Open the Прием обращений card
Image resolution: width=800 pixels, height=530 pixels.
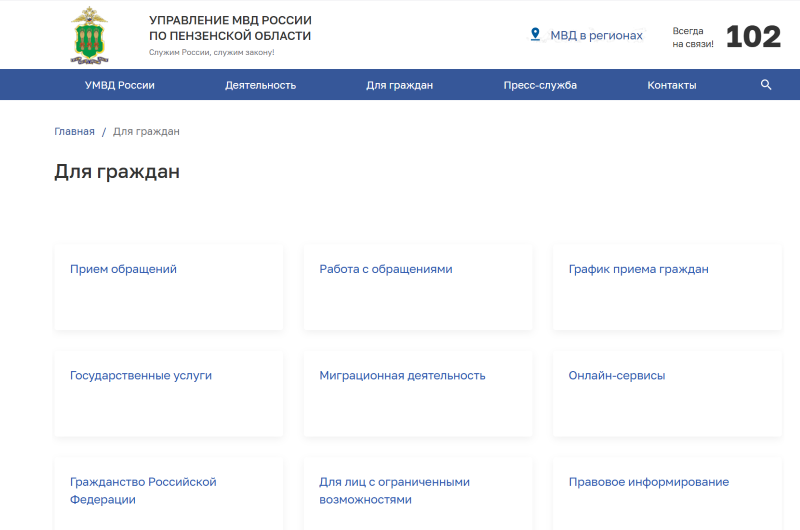pos(123,269)
